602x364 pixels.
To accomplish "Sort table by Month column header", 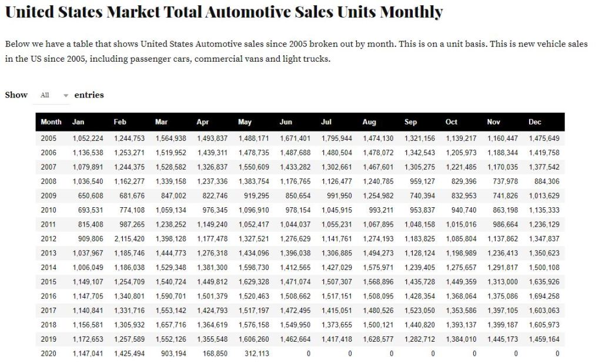I will (x=51, y=122).
